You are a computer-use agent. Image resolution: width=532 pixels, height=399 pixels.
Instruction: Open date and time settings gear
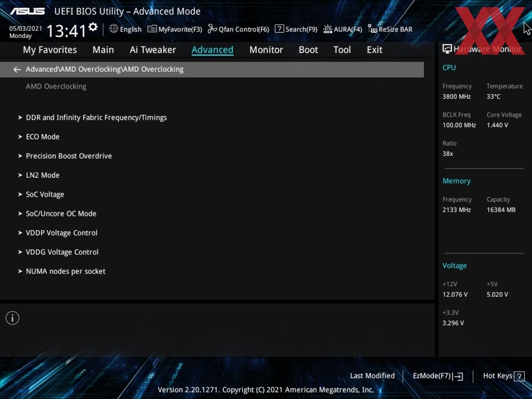click(93, 27)
